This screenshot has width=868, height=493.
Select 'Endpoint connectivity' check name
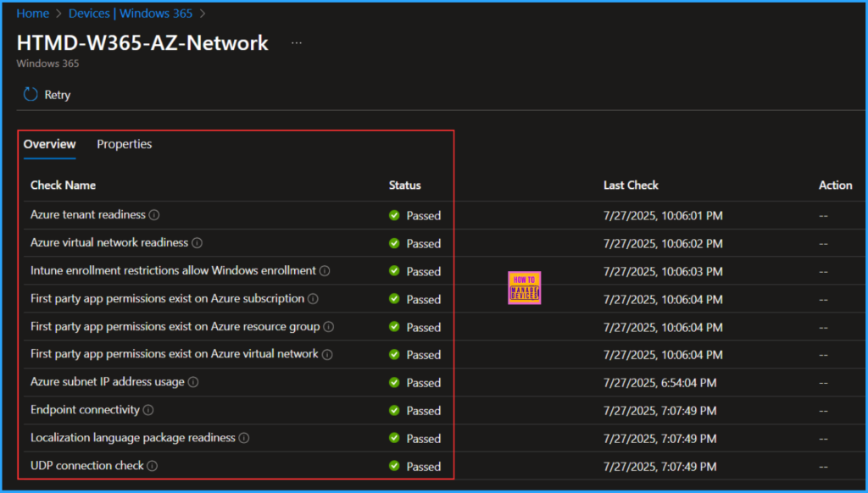(x=86, y=410)
